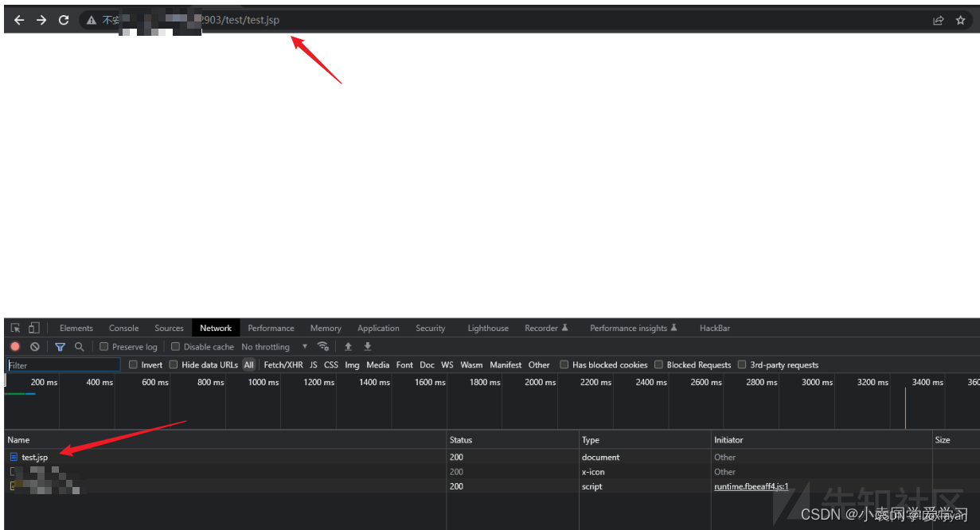Open the HackBar tab
980x530 pixels.
click(x=715, y=328)
